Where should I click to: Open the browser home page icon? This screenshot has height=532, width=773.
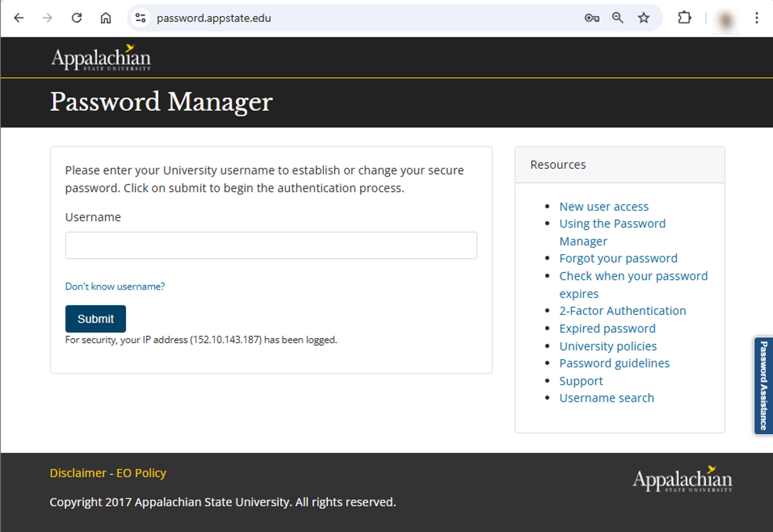tap(106, 18)
